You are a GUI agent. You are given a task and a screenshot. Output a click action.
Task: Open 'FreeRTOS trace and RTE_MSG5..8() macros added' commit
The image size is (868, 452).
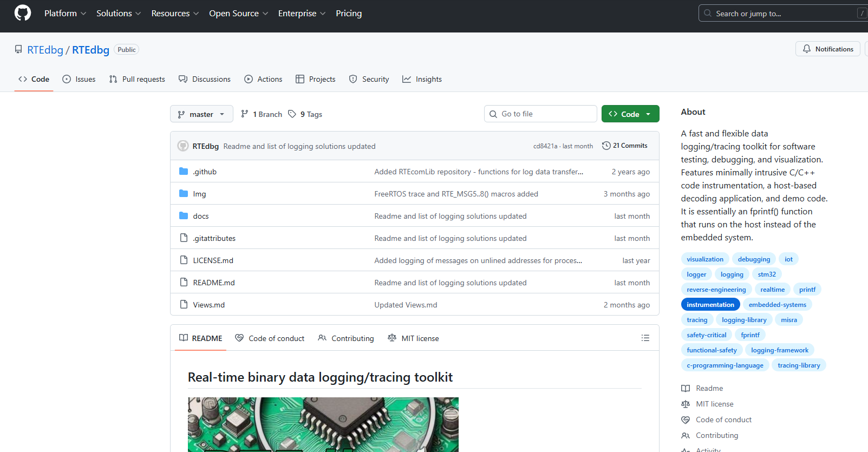(456, 194)
